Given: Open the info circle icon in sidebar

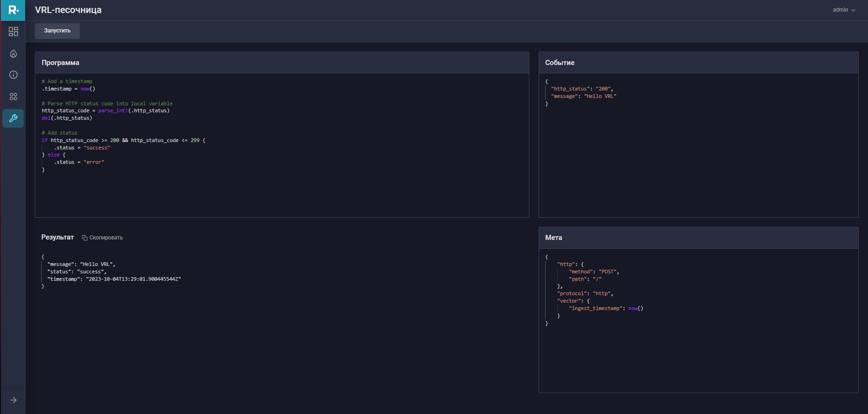Looking at the screenshot, I should point(13,75).
